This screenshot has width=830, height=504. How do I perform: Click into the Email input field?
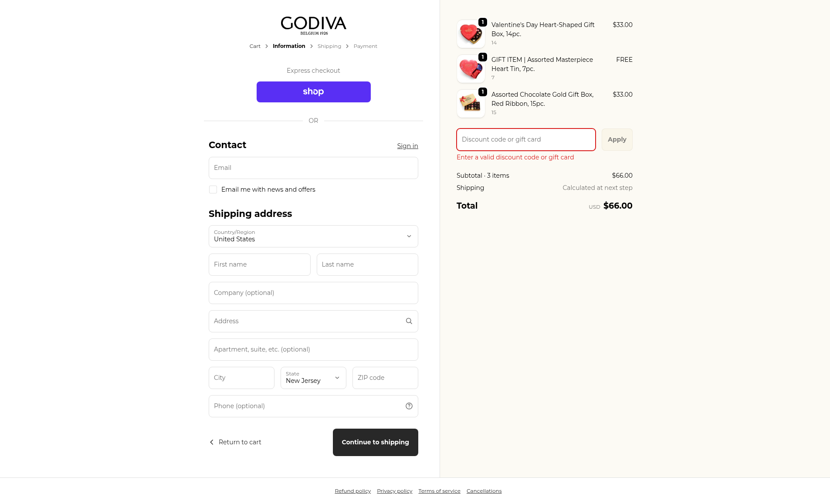click(x=313, y=168)
